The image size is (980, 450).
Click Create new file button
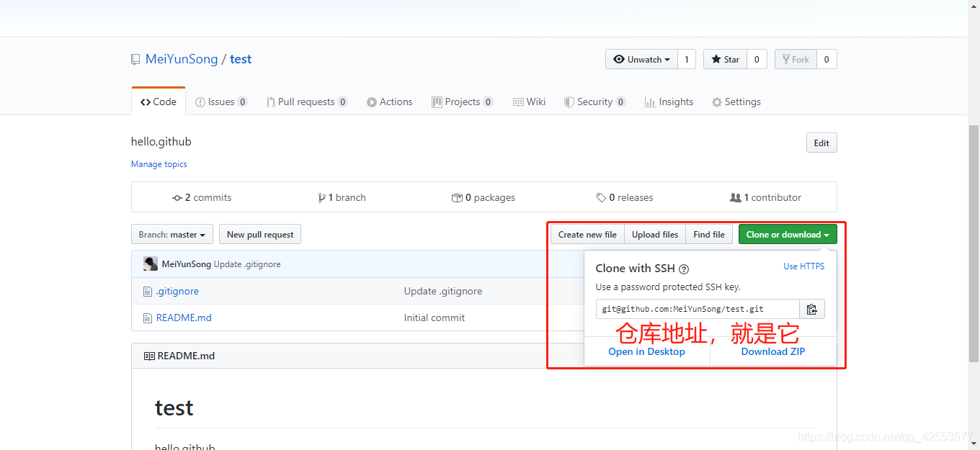coord(587,234)
